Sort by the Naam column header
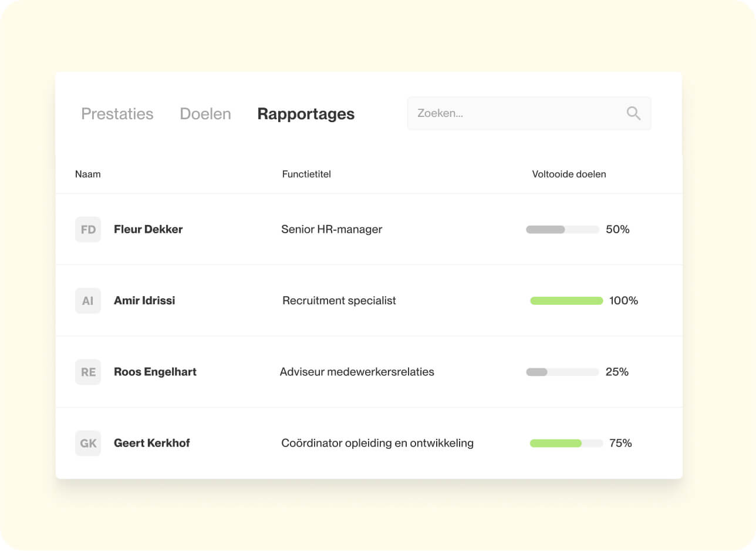 [x=88, y=174]
